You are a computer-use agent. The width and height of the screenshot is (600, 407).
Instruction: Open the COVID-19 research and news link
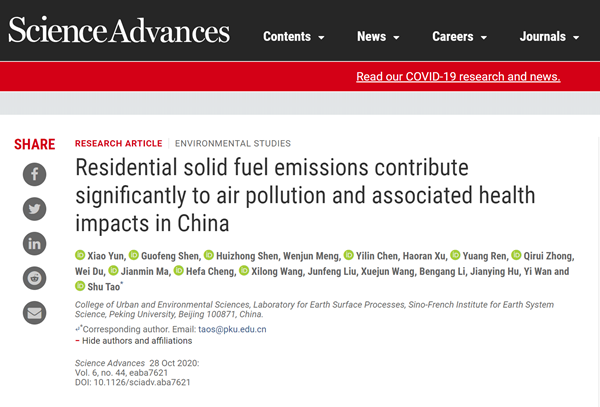click(458, 77)
